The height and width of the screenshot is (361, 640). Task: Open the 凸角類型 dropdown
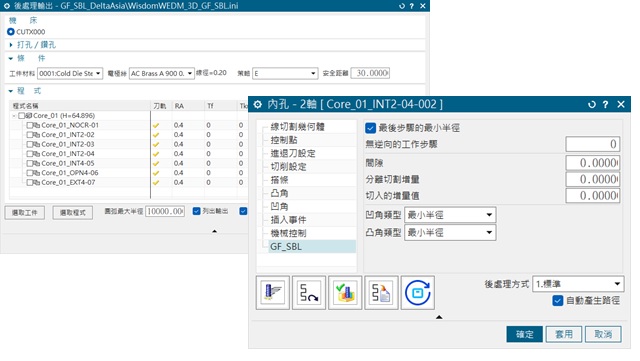pyautogui.click(x=450, y=233)
